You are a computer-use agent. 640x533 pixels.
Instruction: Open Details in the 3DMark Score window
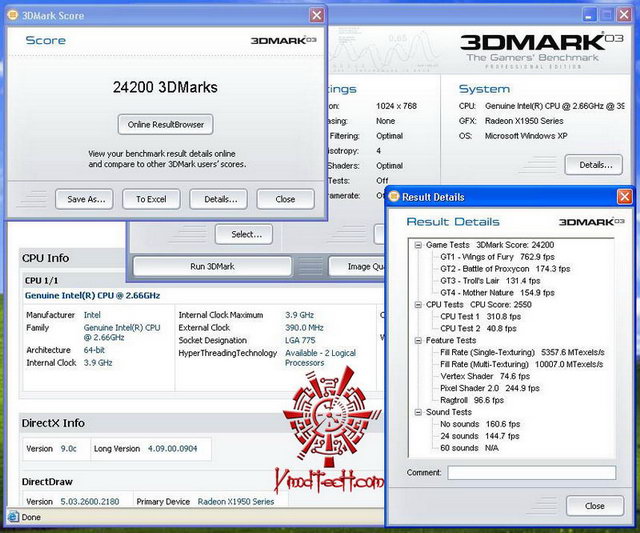coord(218,199)
